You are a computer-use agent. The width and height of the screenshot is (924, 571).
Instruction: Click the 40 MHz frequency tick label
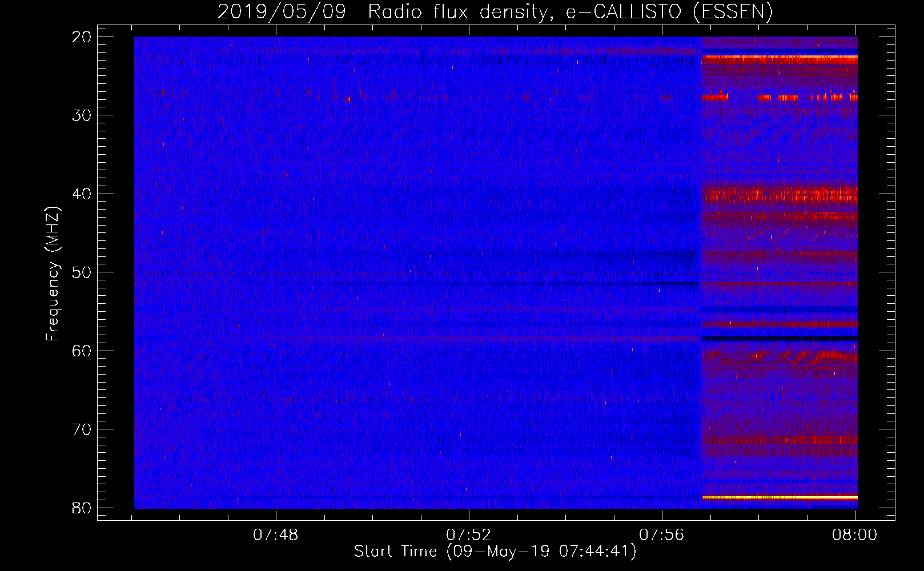tap(82, 194)
